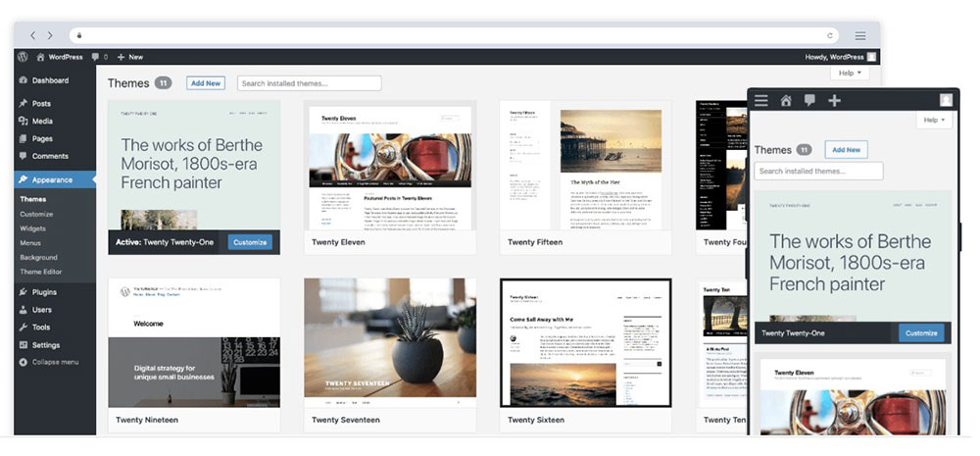This screenshot has width=980, height=456.
Task: Select the Themes submenu item
Action: point(33,199)
